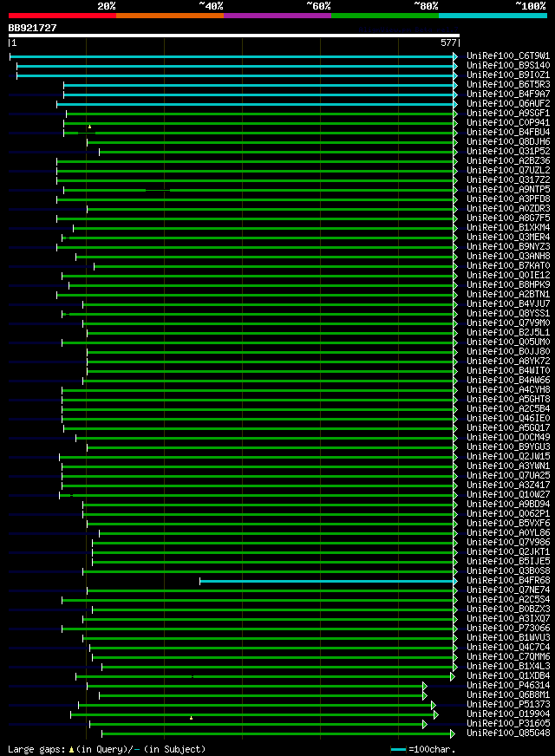
Task: Open the UniRef100_B6T5R3 hit label
Action: click(508, 85)
